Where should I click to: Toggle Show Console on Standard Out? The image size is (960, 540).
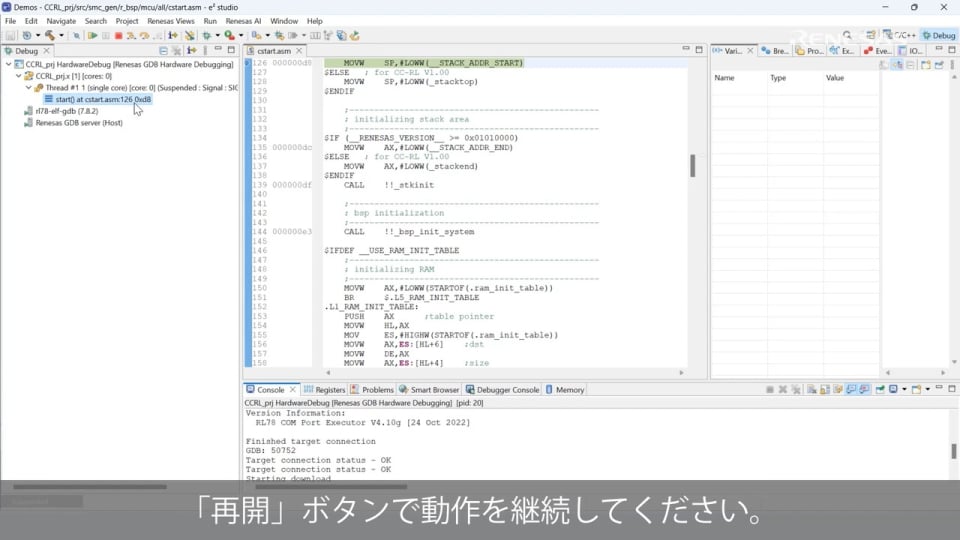point(851,389)
